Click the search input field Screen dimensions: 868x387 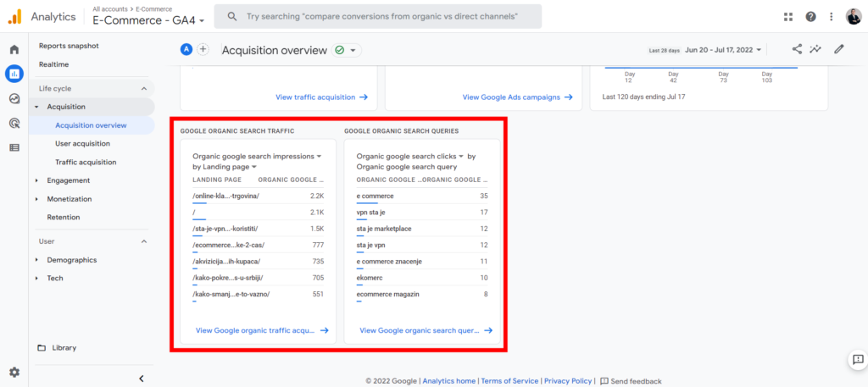[377, 17]
